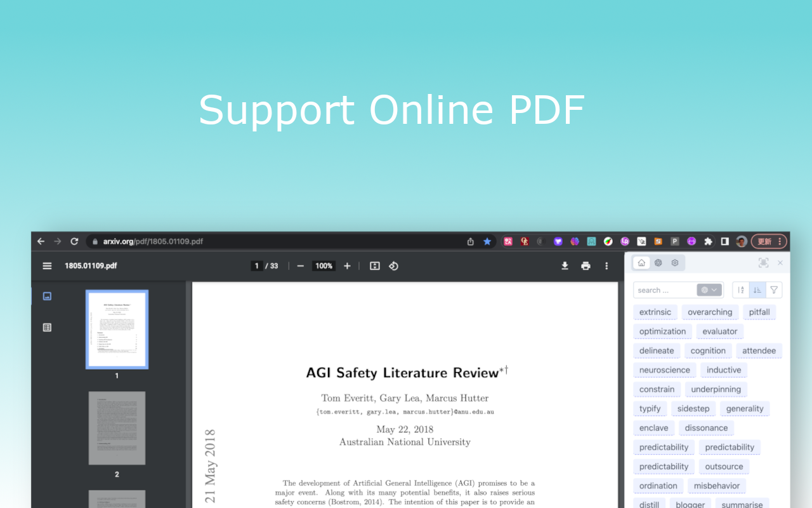Viewport: 812px width, 508px height.
Task: Click the 'cognition' word chip
Action: pyautogui.click(x=708, y=351)
